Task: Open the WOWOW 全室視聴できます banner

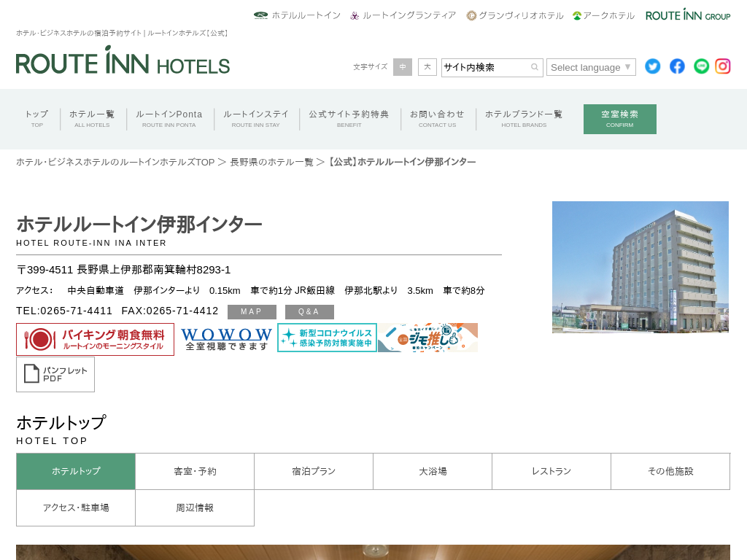Action: tap(226, 338)
